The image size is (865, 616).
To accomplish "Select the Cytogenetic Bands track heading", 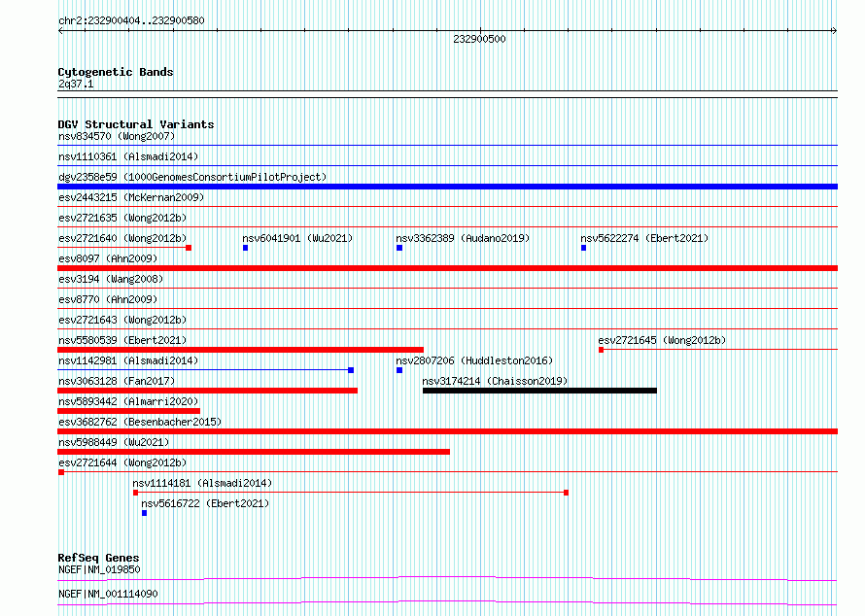I will coord(116,72).
